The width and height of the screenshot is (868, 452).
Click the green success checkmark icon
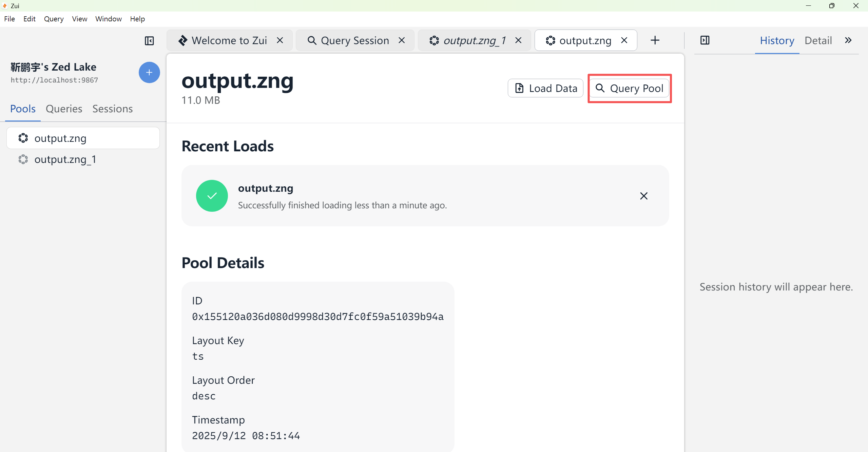coord(212,196)
